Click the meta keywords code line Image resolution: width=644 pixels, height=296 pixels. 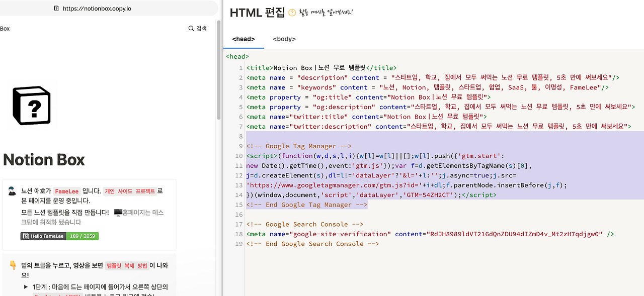[428, 87]
